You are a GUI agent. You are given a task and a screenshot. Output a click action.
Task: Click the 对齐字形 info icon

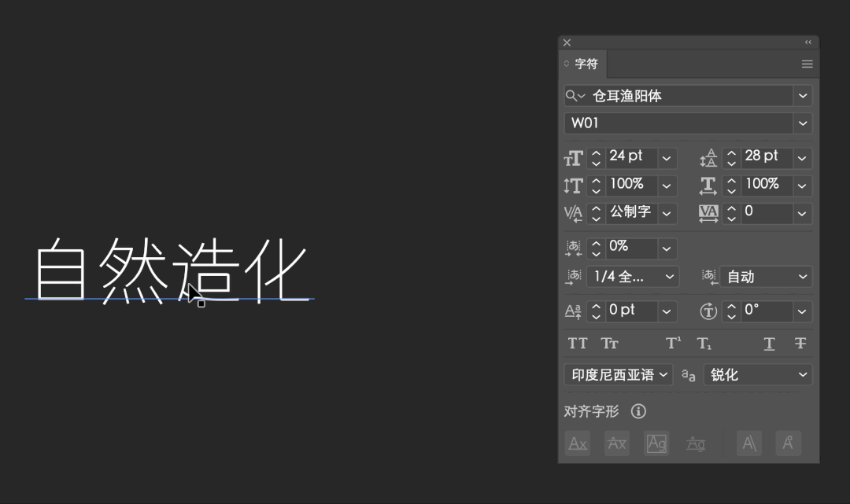click(x=638, y=411)
